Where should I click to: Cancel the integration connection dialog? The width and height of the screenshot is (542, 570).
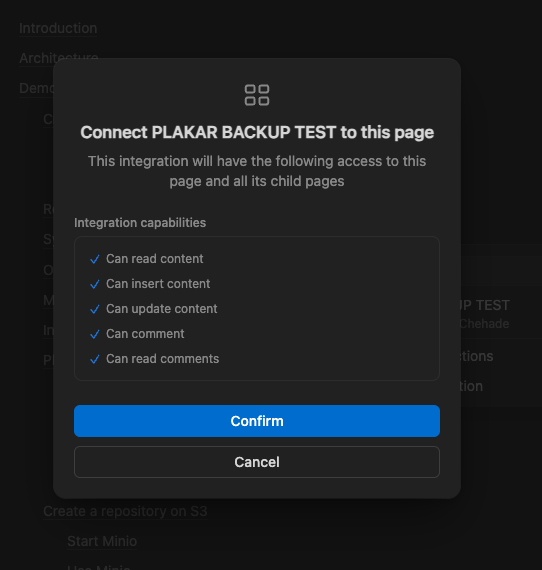[257, 462]
